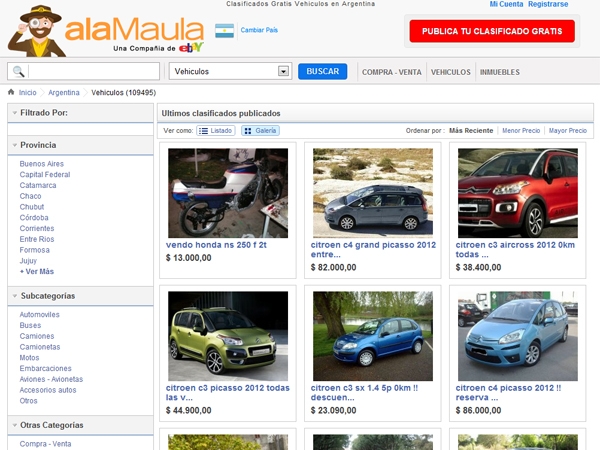Sort by Menor Precio

(x=521, y=130)
